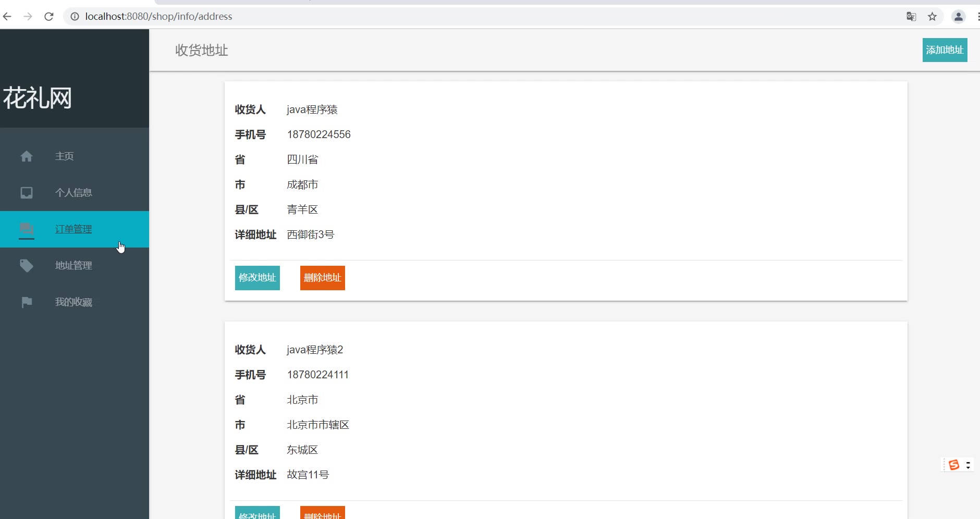Go back with the browser back arrow
The image size is (980, 519).
click(7, 17)
